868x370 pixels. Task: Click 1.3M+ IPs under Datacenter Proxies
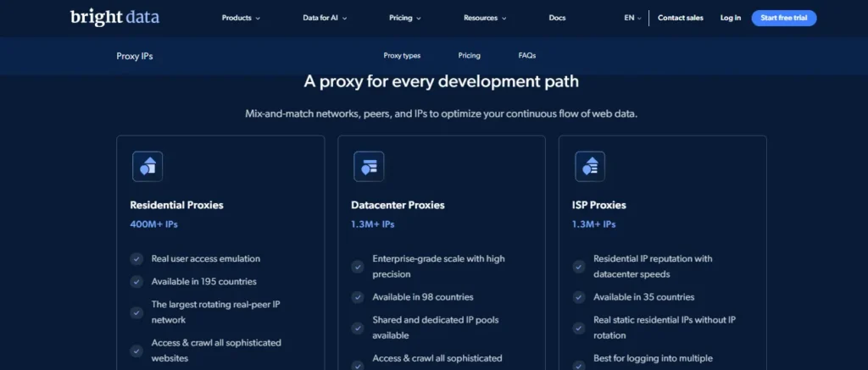373,224
